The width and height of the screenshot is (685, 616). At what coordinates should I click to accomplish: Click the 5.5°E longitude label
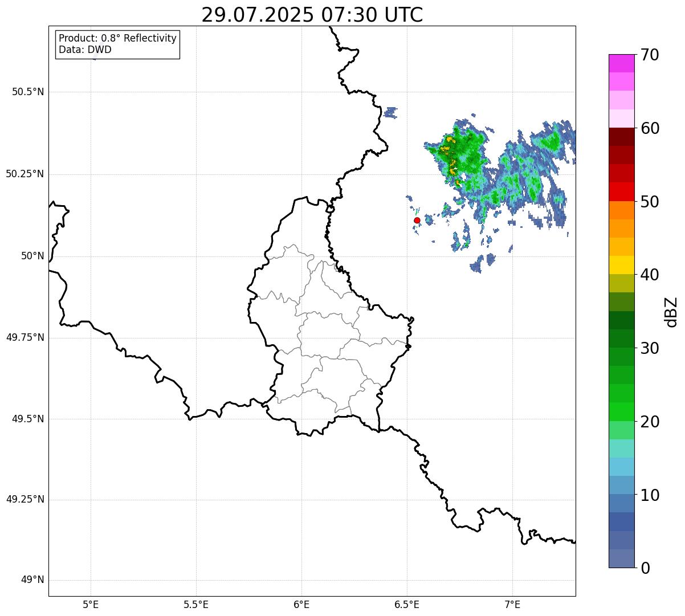click(x=196, y=604)
